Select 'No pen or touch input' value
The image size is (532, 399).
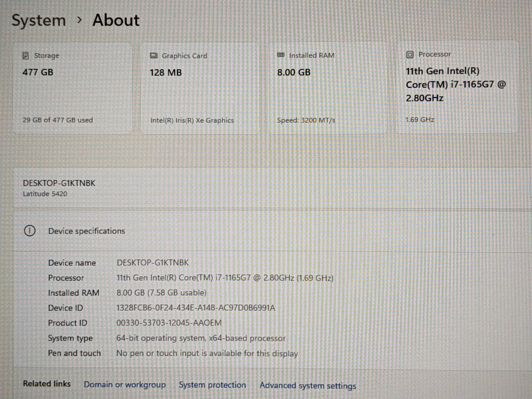[207, 353]
